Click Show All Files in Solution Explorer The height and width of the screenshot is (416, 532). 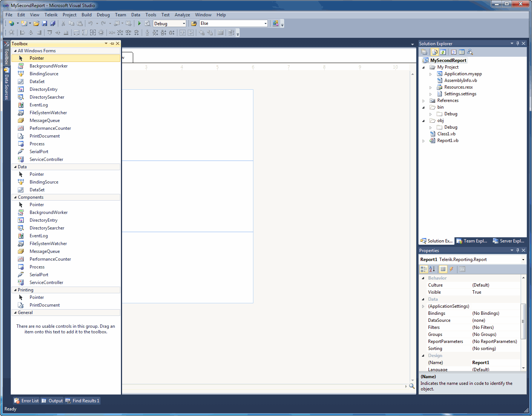click(434, 52)
